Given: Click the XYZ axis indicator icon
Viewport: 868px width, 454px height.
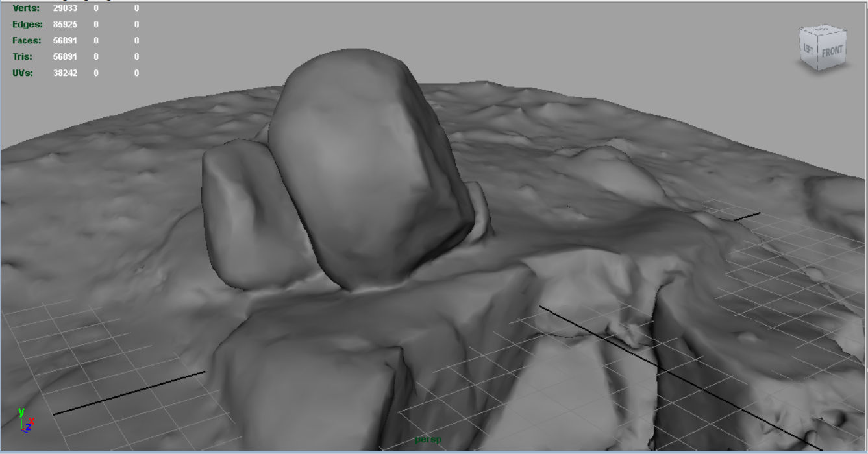Looking at the screenshot, I should point(26,420).
